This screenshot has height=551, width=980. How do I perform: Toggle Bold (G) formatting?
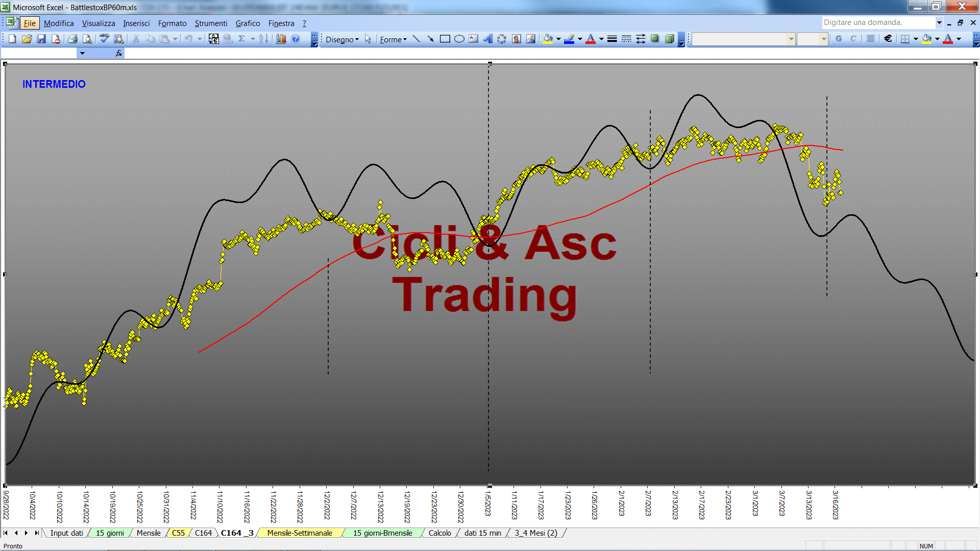coord(839,39)
